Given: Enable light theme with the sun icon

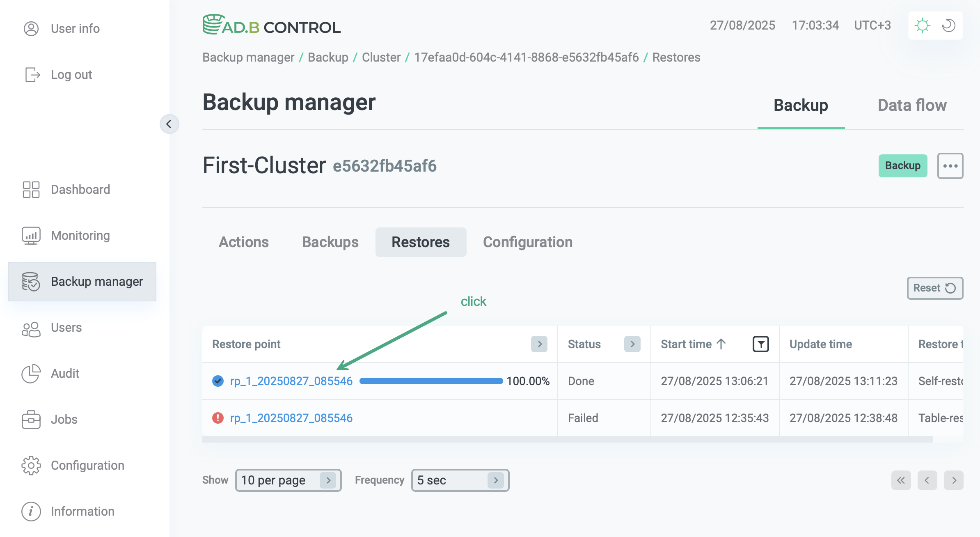Looking at the screenshot, I should 922,25.
